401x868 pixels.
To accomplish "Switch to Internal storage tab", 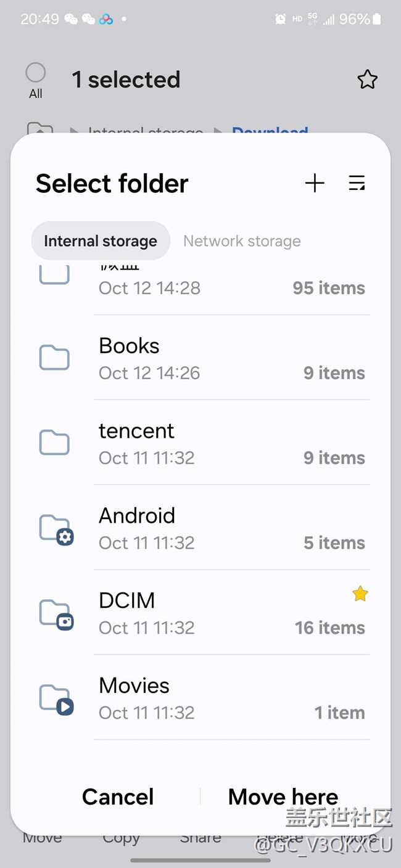I will (101, 241).
